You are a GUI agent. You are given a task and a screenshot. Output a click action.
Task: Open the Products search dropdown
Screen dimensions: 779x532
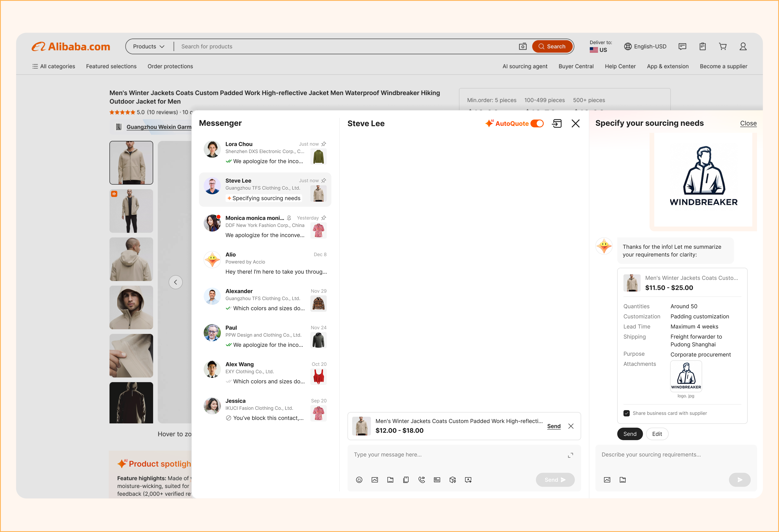[148, 47]
